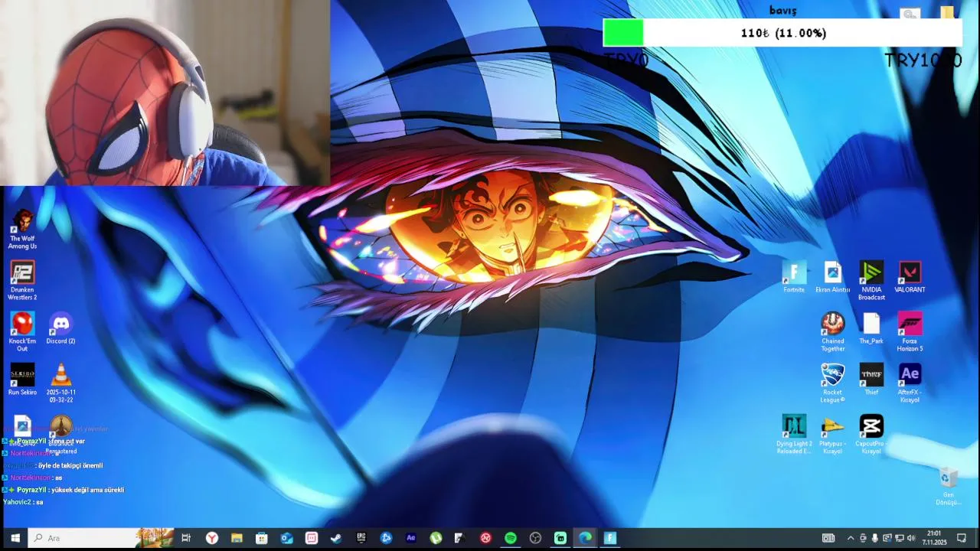Screen dimensions: 980x551
Task: Open Platypus - Kısayol desktop shortcut
Action: click(832, 435)
